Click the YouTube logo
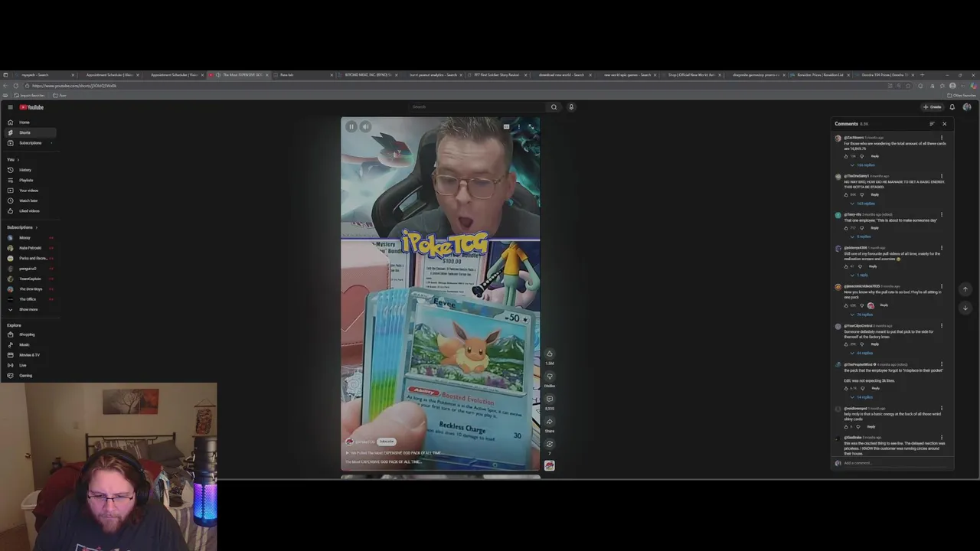 click(32, 107)
